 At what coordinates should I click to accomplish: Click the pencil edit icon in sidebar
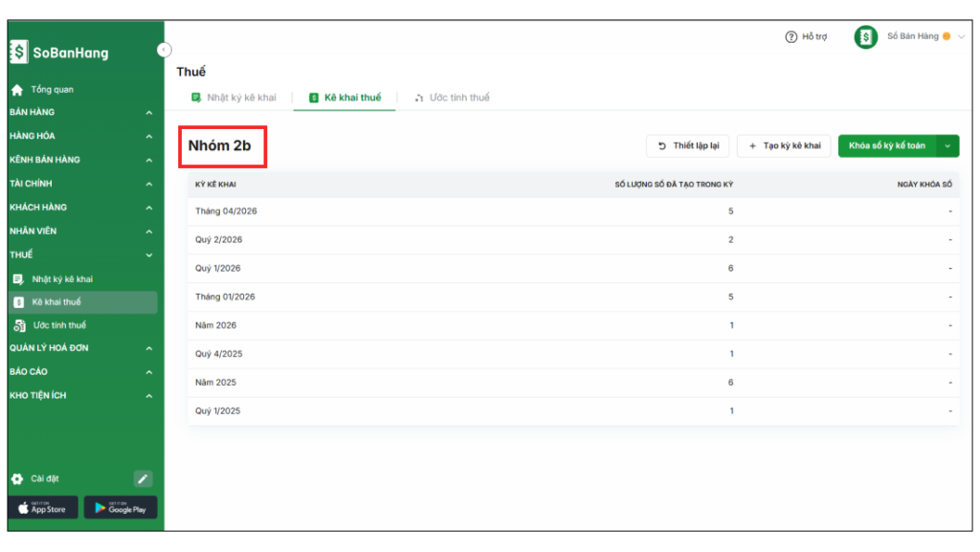click(x=143, y=478)
